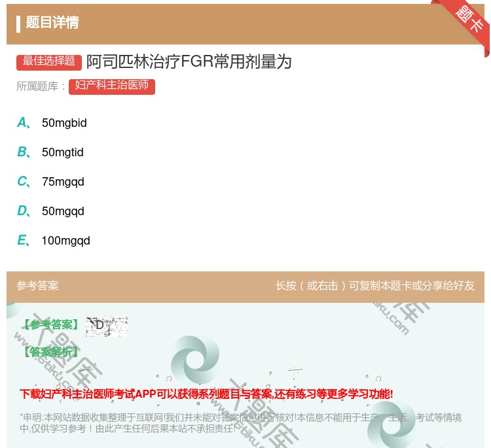Click the 长按(或右击)可复制本题卡 hint text
This screenshot has width=491, height=448.
tap(375, 286)
